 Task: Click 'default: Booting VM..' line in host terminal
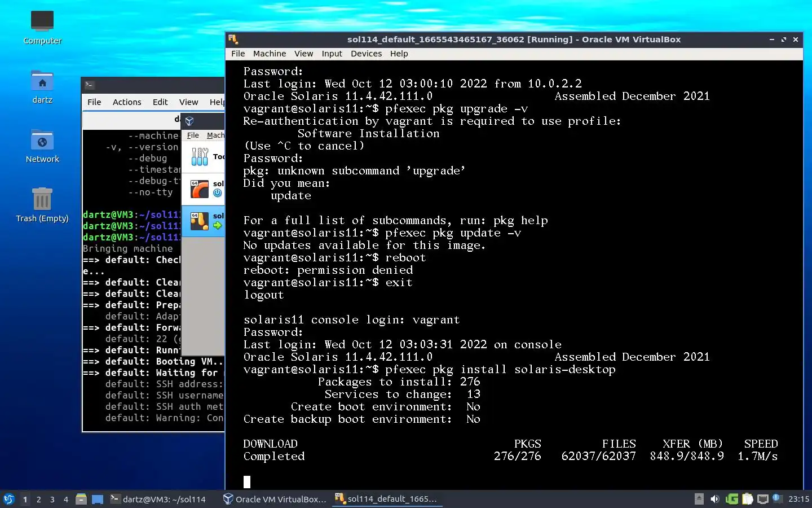point(153,361)
